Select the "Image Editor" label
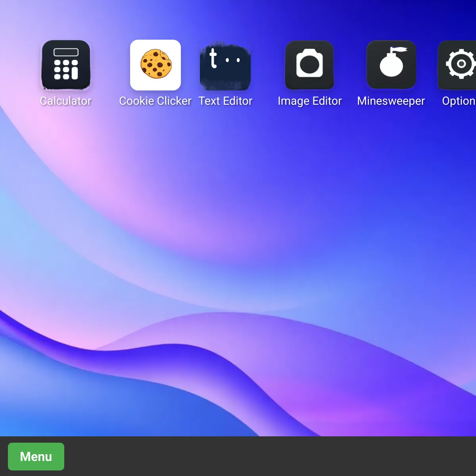Screen dimensions: 476x476 tap(309, 101)
